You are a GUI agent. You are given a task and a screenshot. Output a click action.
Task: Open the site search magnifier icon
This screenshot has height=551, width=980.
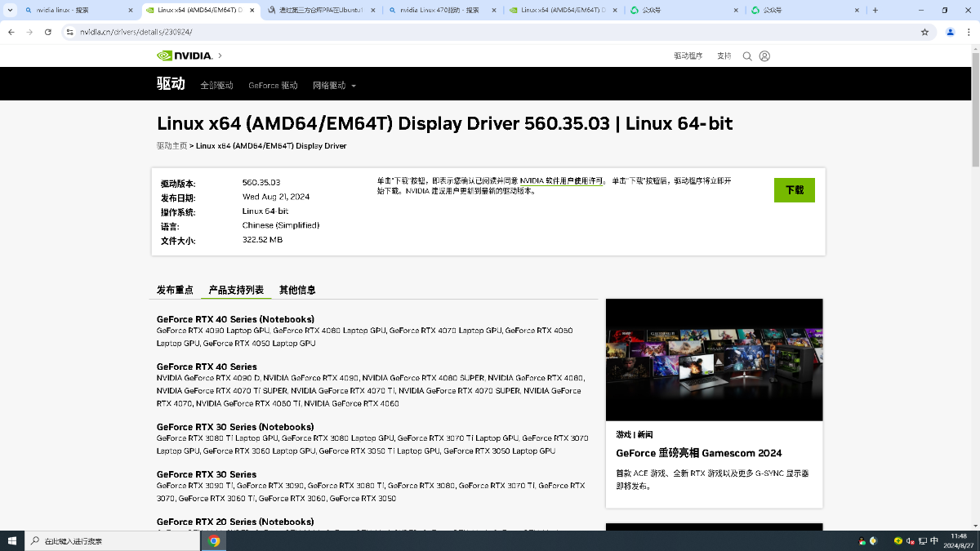pos(747,56)
